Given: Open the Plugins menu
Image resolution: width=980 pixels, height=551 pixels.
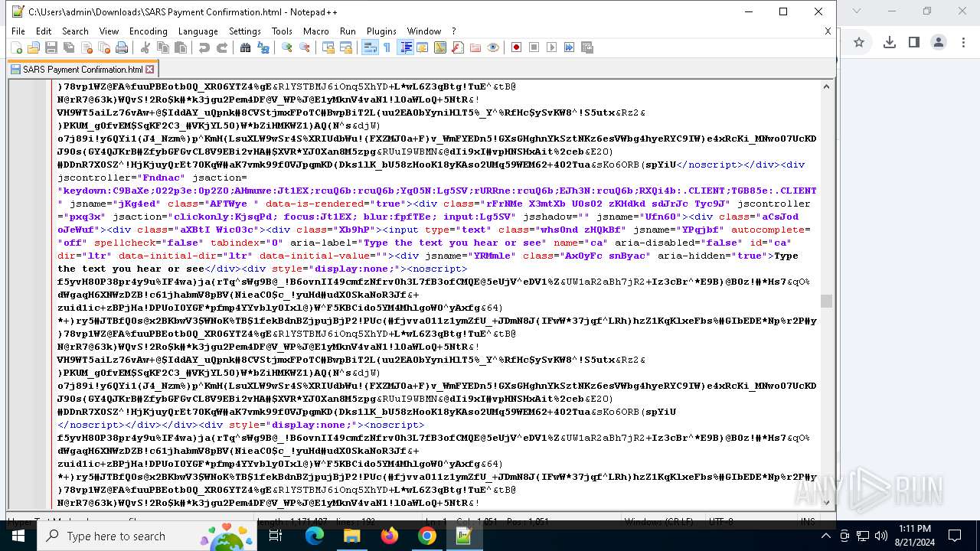Looking at the screenshot, I should click(381, 31).
